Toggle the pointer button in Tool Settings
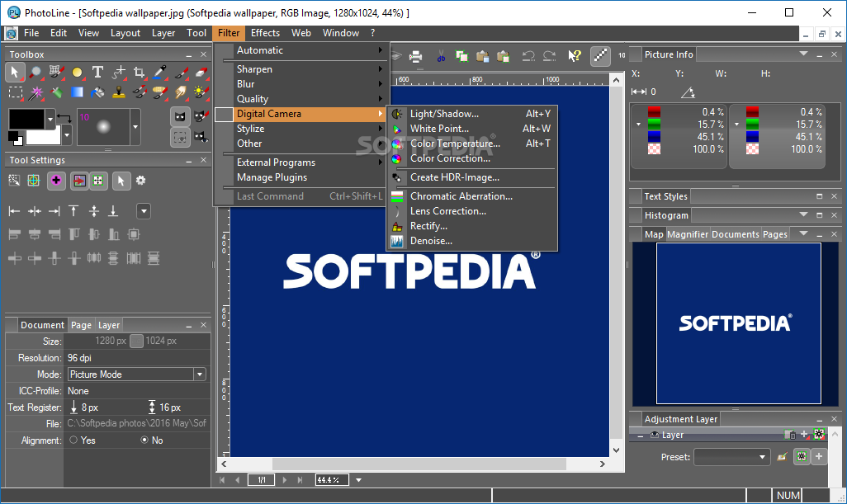 pyautogui.click(x=121, y=181)
